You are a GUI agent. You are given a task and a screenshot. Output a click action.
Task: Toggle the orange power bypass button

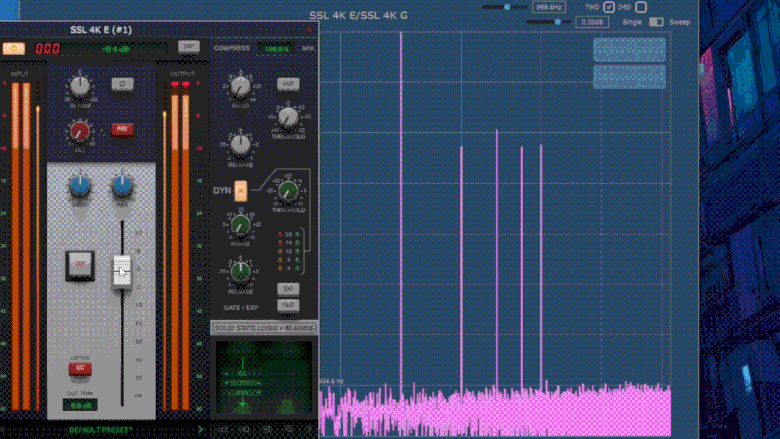coord(14,48)
